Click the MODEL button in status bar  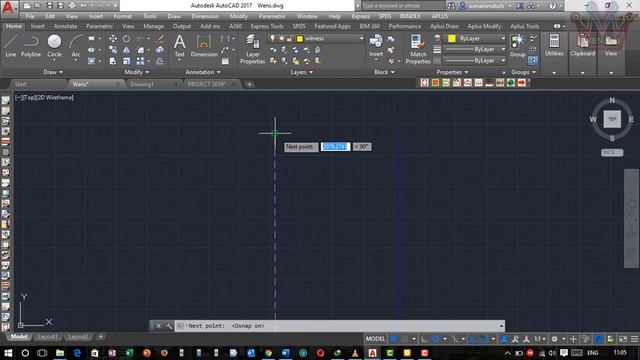tap(375, 339)
